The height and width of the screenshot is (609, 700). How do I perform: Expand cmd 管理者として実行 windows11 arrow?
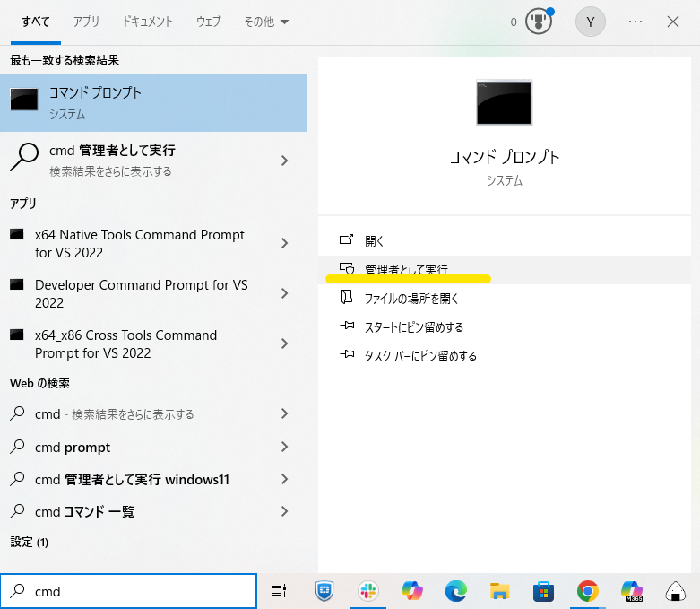point(284,479)
